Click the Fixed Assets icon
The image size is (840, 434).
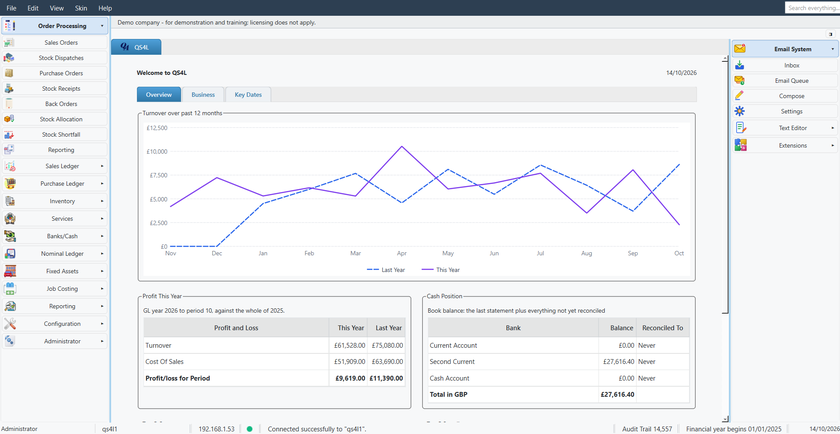(x=10, y=271)
